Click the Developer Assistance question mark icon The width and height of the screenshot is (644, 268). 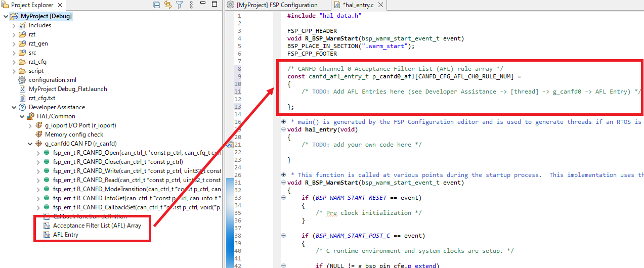[22, 107]
